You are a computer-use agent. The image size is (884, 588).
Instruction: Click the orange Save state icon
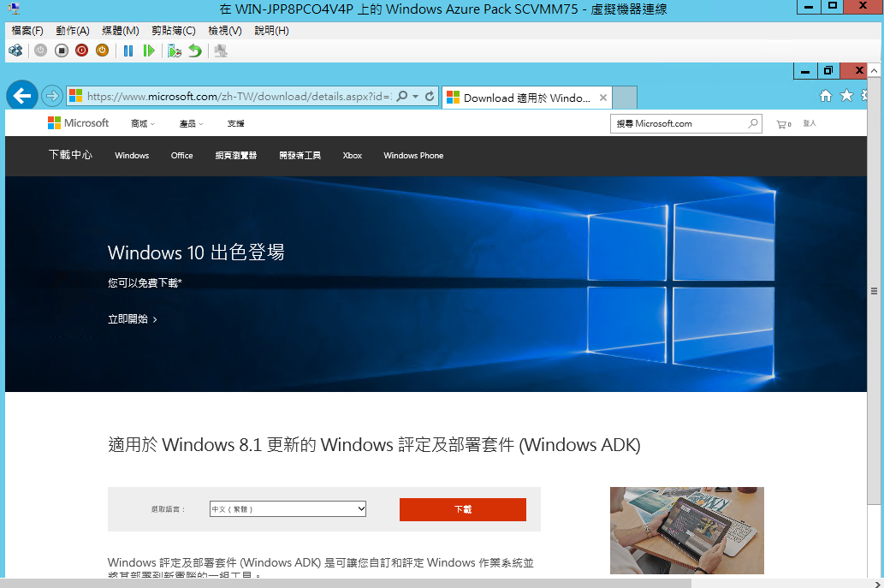[x=102, y=50]
